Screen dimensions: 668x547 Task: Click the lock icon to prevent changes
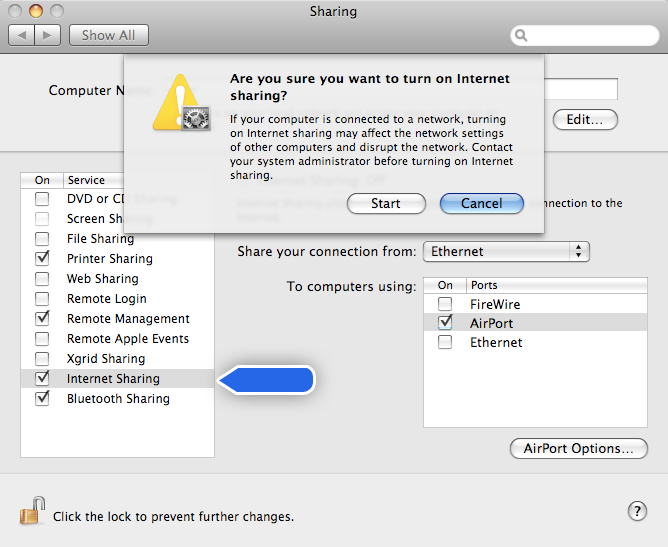(x=32, y=512)
